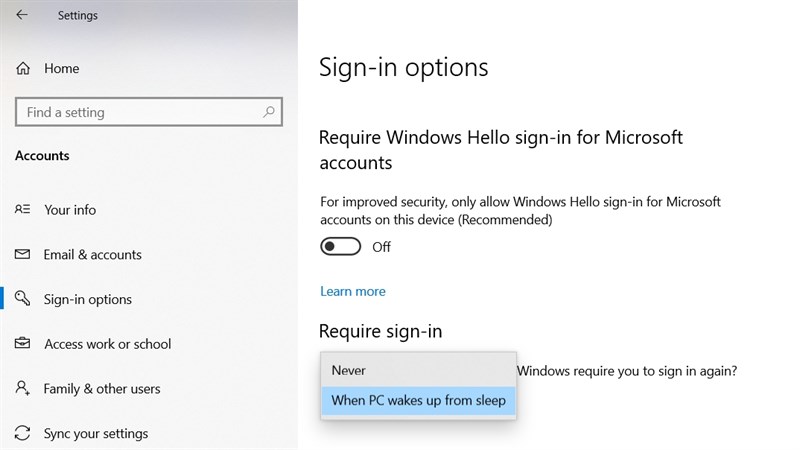Open Email & accounts page
Image resolution: width=800 pixels, height=450 pixels.
click(x=92, y=255)
